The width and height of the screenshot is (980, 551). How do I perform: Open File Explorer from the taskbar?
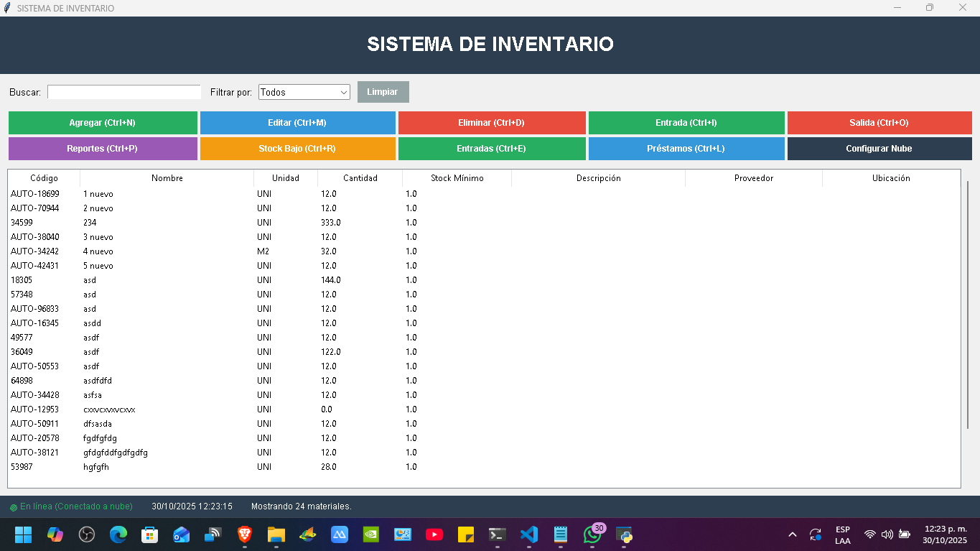pyautogui.click(x=276, y=534)
